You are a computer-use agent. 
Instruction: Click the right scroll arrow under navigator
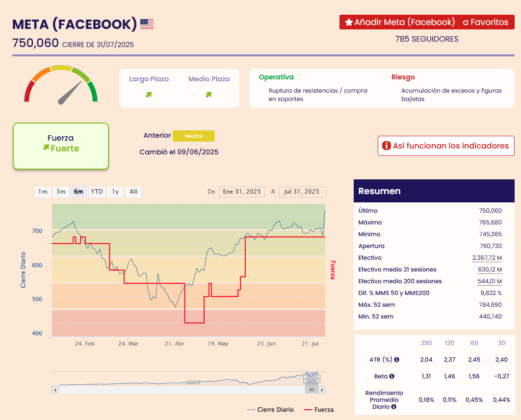(x=322, y=390)
